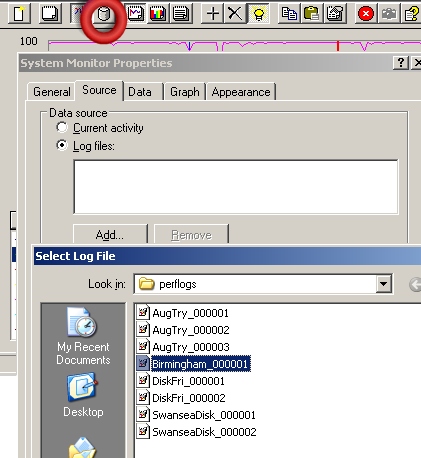The width and height of the screenshot is (421, 458).
Task: Open the Appearance tab
Action: 241,92
